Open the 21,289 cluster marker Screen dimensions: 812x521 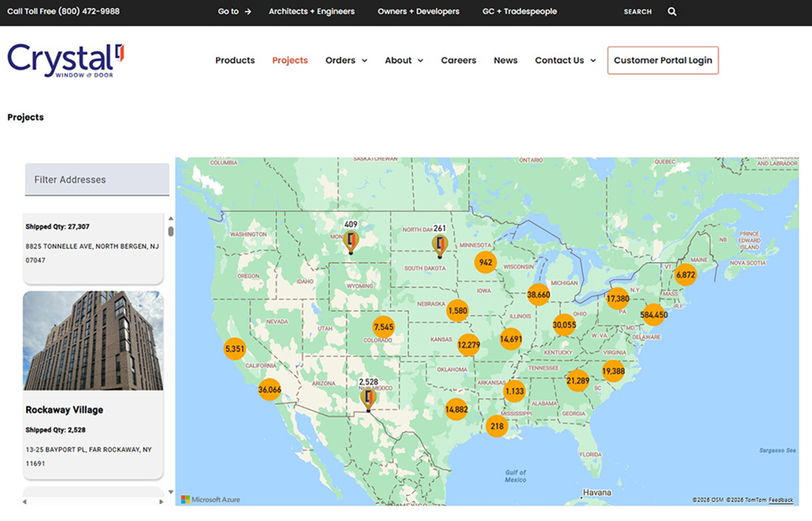coord(577,381)
